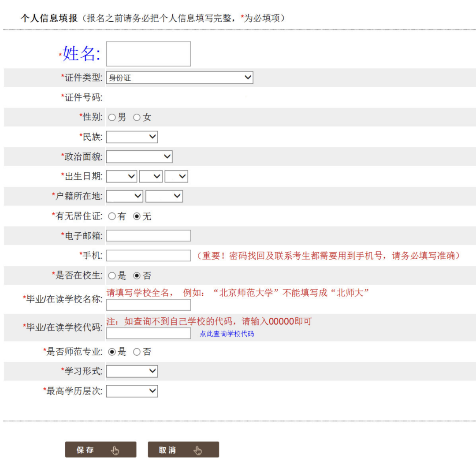This screenshot has height=465, width=476.
Task: Open the 点此查询学校代码 link
Action: (x=227, y=334)
